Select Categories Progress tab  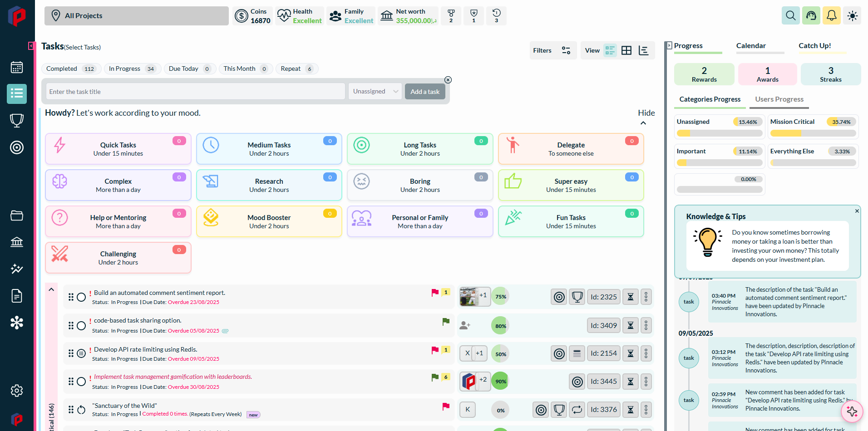click(x=710, y=99)
